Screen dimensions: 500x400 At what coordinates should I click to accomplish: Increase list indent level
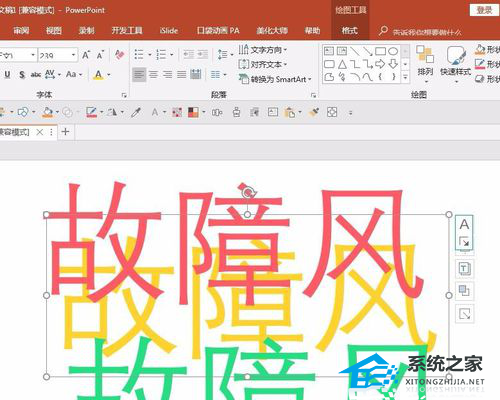[x=203, y=54]
